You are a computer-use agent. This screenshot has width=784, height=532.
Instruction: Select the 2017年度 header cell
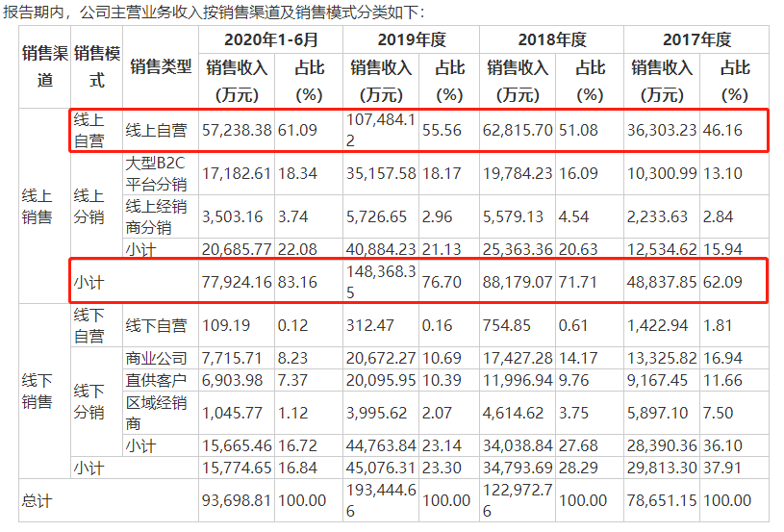(x=696, y=40)
